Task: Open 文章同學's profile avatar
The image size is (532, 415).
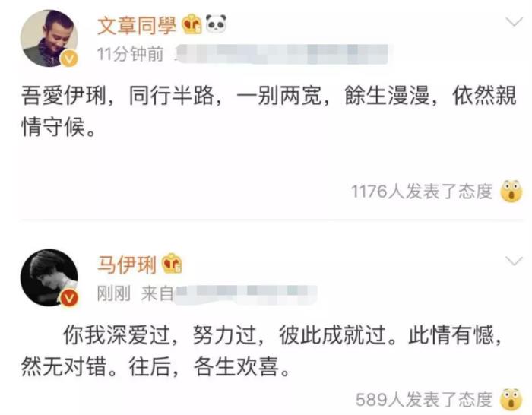Action: [x=49, y=38]
